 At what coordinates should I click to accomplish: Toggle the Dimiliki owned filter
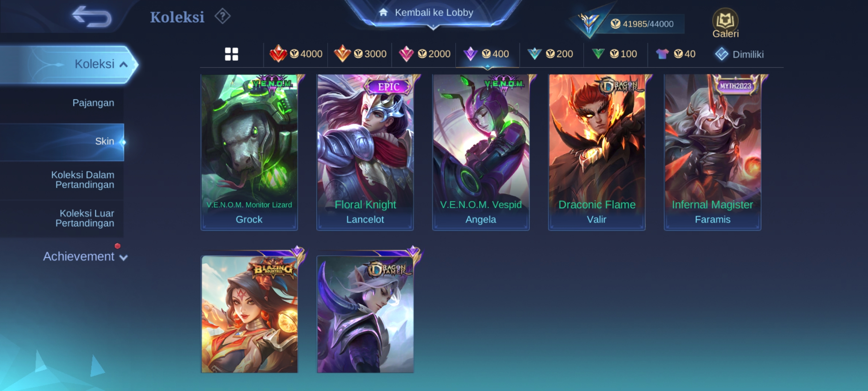(x=739, y=54)
